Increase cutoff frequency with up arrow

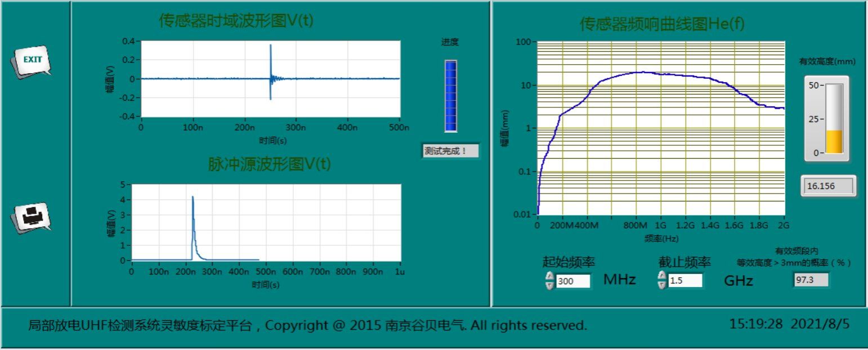pos(662,276)
